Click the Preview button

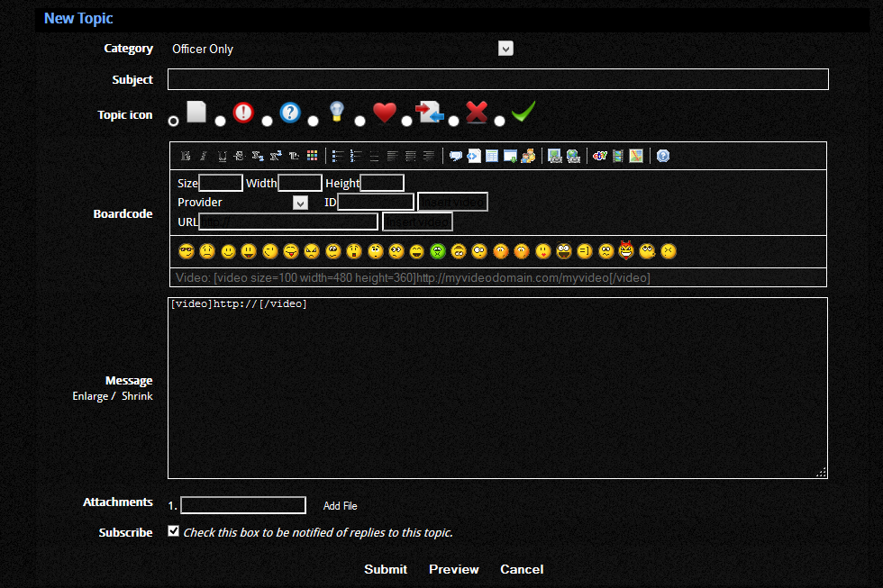[453, 569]
